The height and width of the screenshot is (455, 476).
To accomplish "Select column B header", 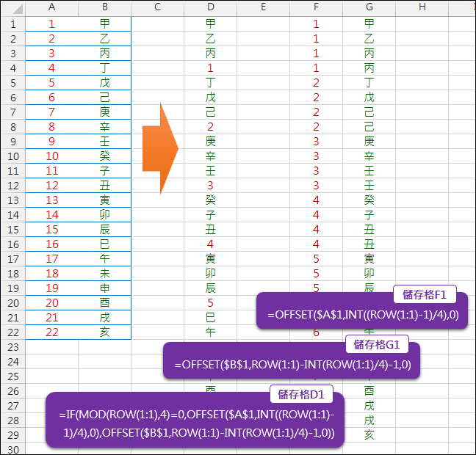I will (105, 7).
